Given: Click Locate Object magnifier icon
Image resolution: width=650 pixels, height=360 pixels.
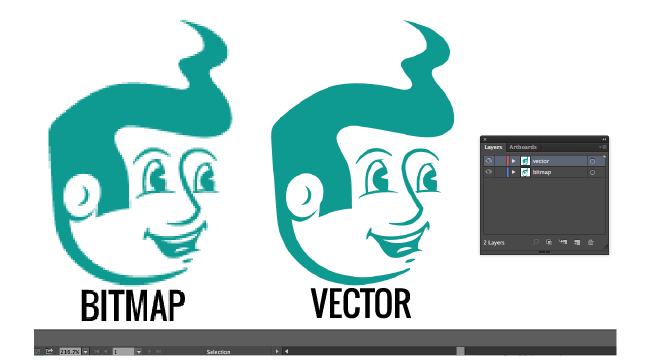Looking at the screenshot, I should (x=536, y=242).
